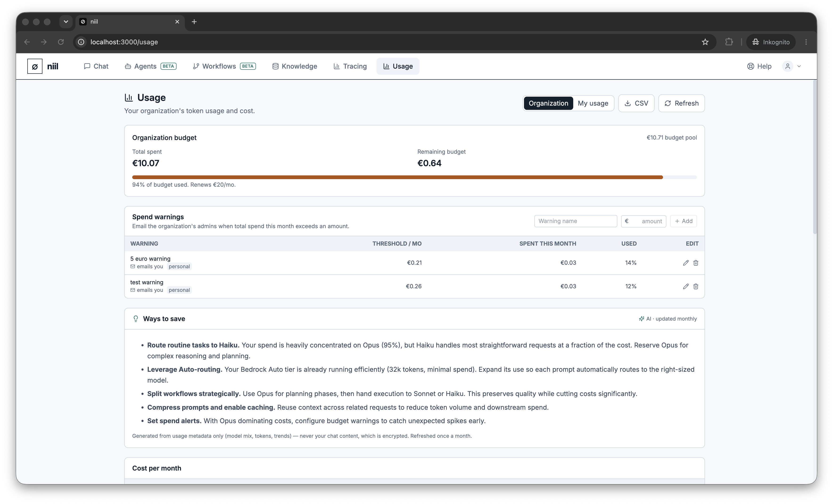Click 'Route routine tasks to Haiku.' tip
The image size is (833, 504).
(x=193, y=345)
